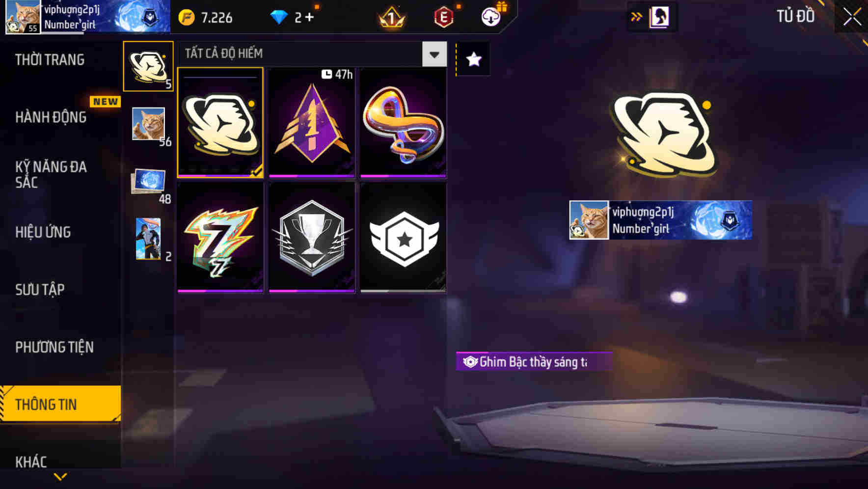Select the silver trophy badge
Image resolution: width=868 pixels, height=489 pixels.
coord(312,238)
